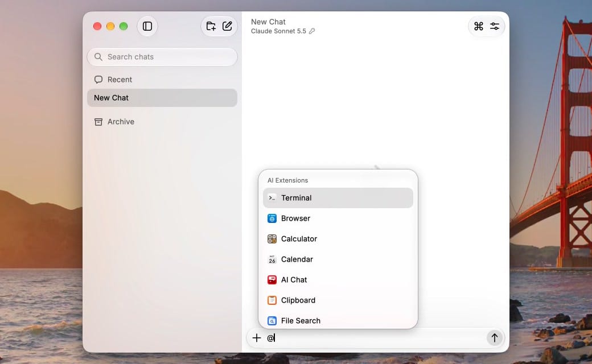Viewport: 592px width, 364px height.
Task: Pick File Search extension entry
Action: (338, 320)
